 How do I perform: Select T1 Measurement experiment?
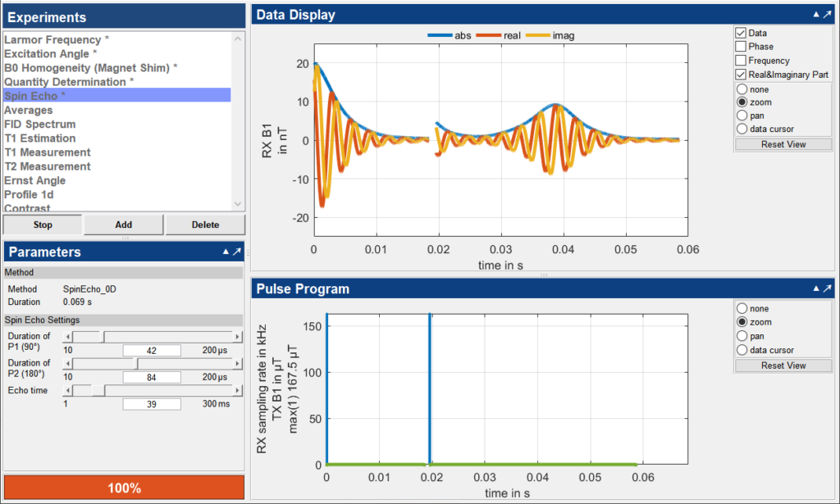pyautogui.click(x=48, y=152)
